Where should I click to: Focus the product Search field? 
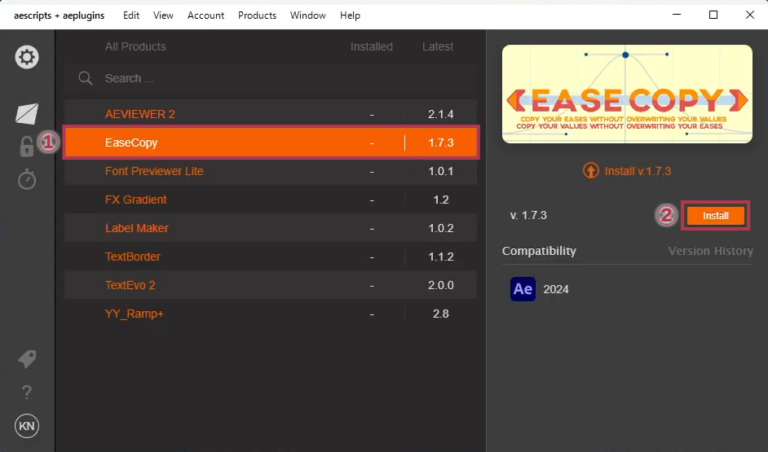(x=270, y=78)
